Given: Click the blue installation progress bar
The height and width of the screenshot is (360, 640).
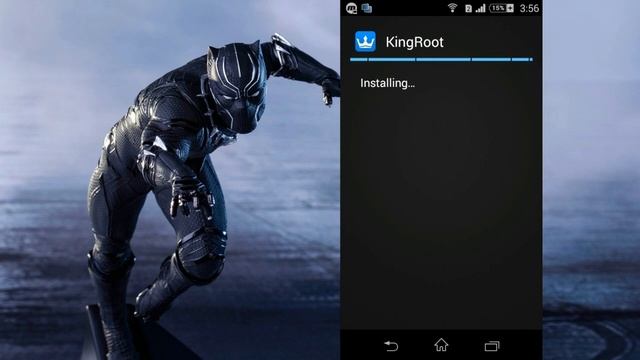Looking at the screenshot, I should pyautogui.click(x=441, y=60).
